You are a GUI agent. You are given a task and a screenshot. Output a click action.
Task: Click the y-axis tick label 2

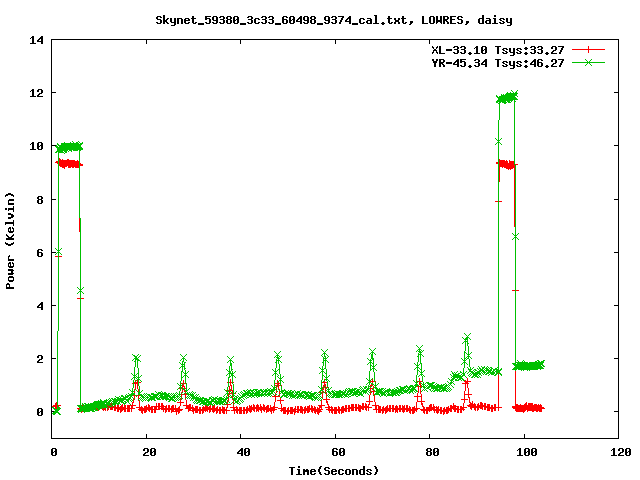coord(40,359)
